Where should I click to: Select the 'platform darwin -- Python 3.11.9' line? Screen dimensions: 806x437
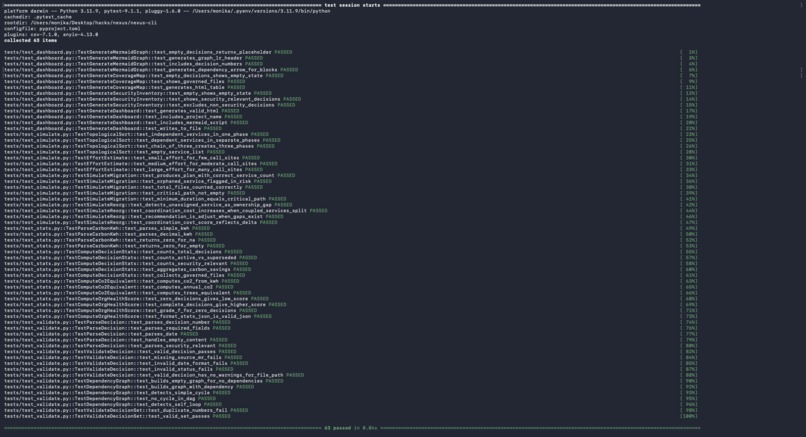click(x=167, y=11)
